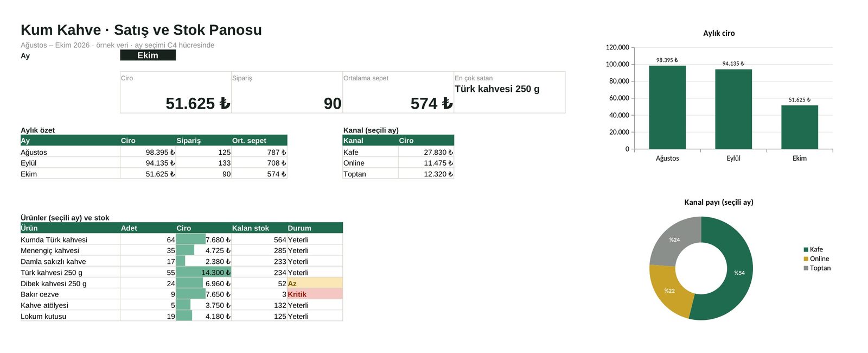
Task: Select Eylül row in Aylık özet table
Action: [154, 163]
